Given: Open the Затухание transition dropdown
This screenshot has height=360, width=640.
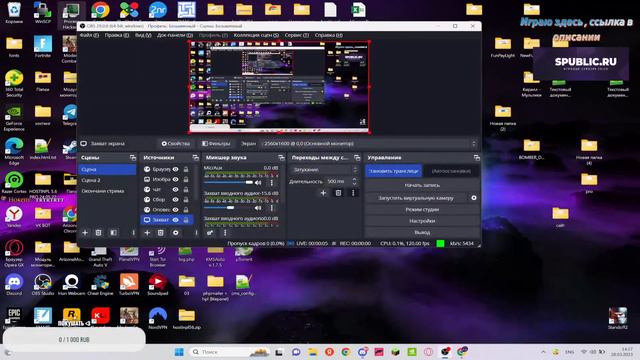Looking at the screenshot, I should (325, 169).
